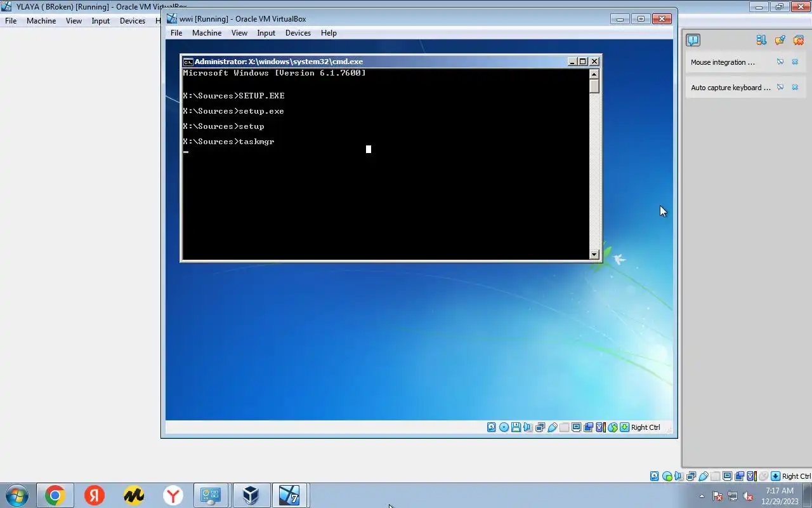Screen dimensions: 812x508
Task: Toggle the notification center speech bubble button
Action: [693, 40]
